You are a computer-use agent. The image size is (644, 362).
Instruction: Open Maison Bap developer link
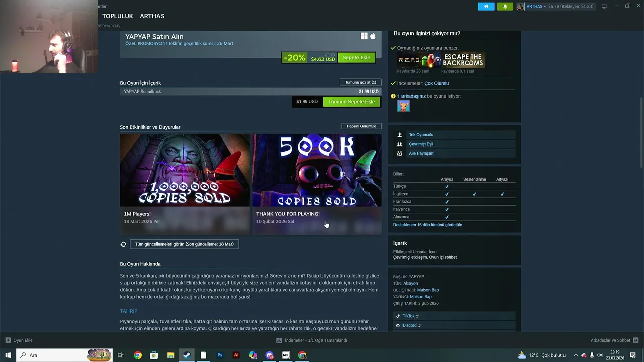pyautogui.click(x=428, y=290)
